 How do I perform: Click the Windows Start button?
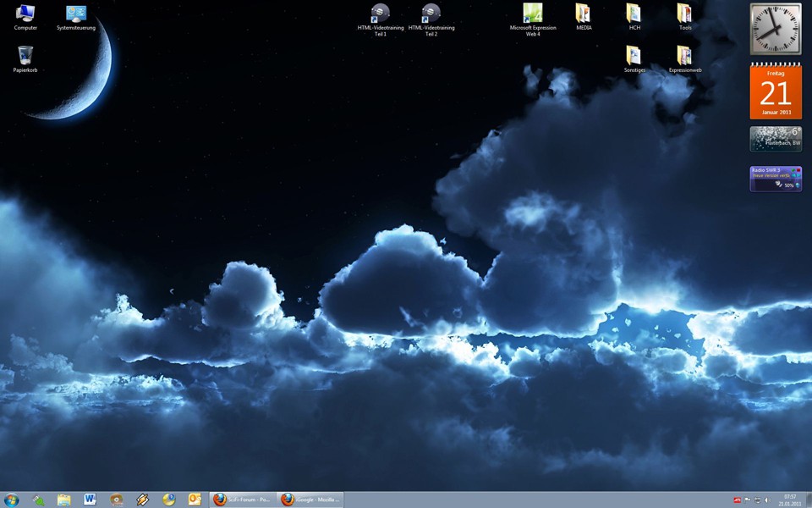click(x=12, y=500)
